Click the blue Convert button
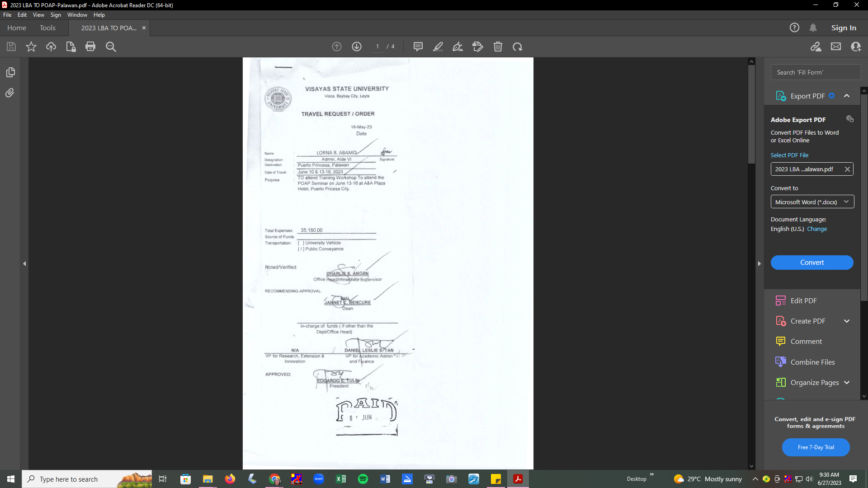The image size is (868, 488). [812, 263]
